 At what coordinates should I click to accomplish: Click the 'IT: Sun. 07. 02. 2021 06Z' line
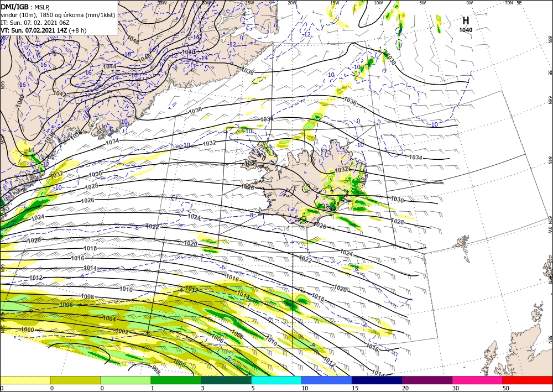pyautogui.click(x=35, y=23)
